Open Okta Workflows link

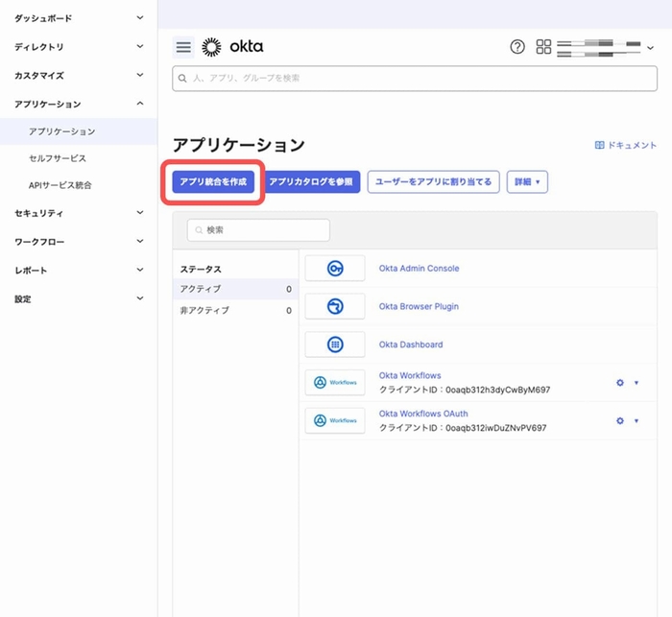(x=410, y=375)
